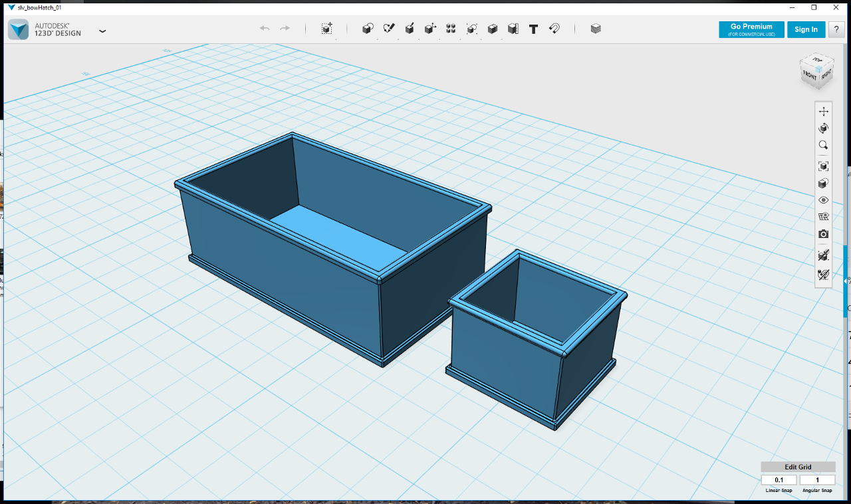
Task: Click the Sign In button
Action: click(806, 29)
